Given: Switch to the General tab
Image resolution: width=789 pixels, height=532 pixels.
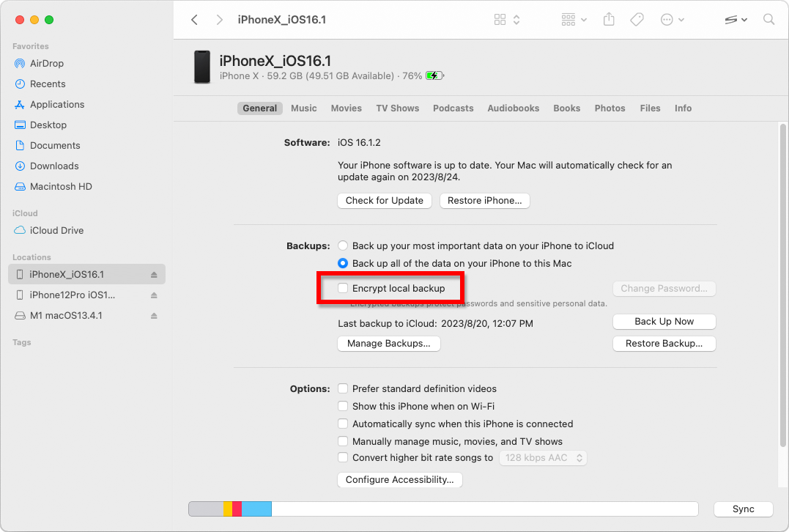Looking at the screenshot, I should pyautogui.click(x=259, y=108).
